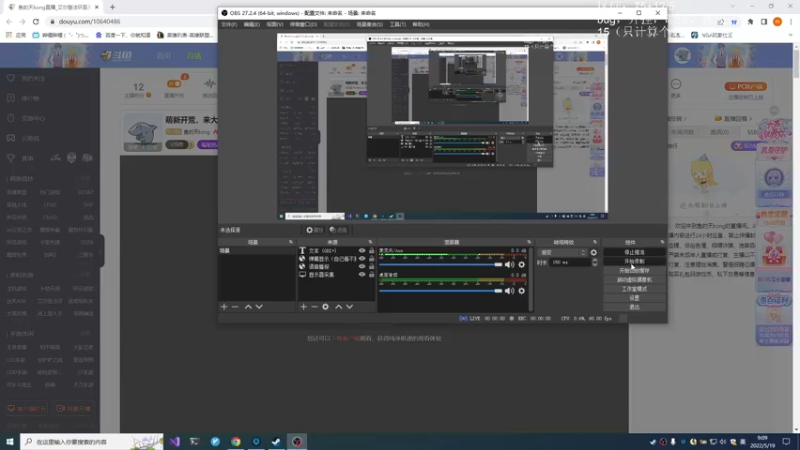
Task: Adjust Mic/Aux volume slider
Action: point(440,264)
